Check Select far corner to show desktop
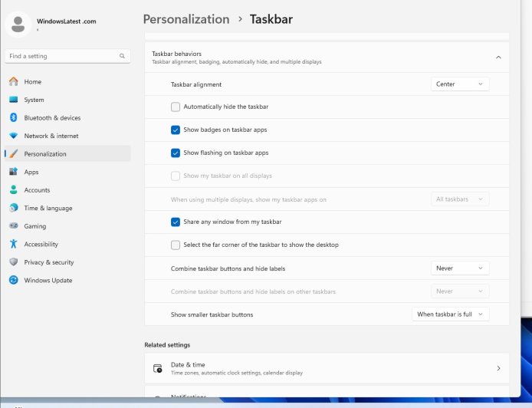 click(176, 245)
